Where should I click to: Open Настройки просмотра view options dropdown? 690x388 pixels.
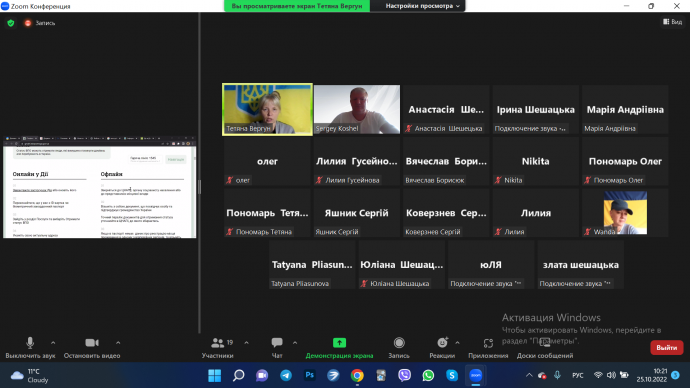click(422, 6)
